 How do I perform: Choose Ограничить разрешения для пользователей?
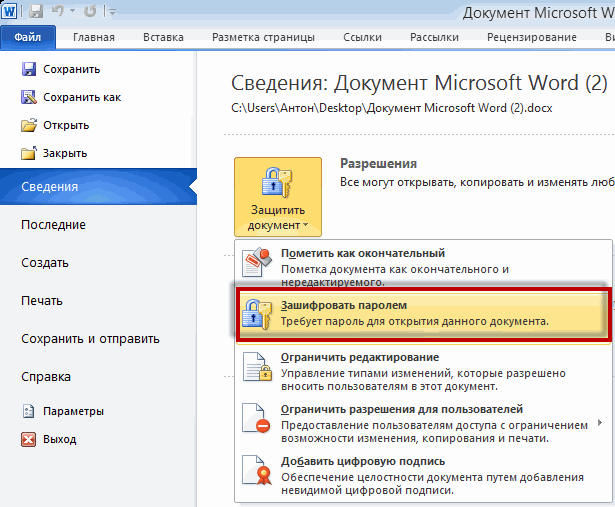click(424, 423)
